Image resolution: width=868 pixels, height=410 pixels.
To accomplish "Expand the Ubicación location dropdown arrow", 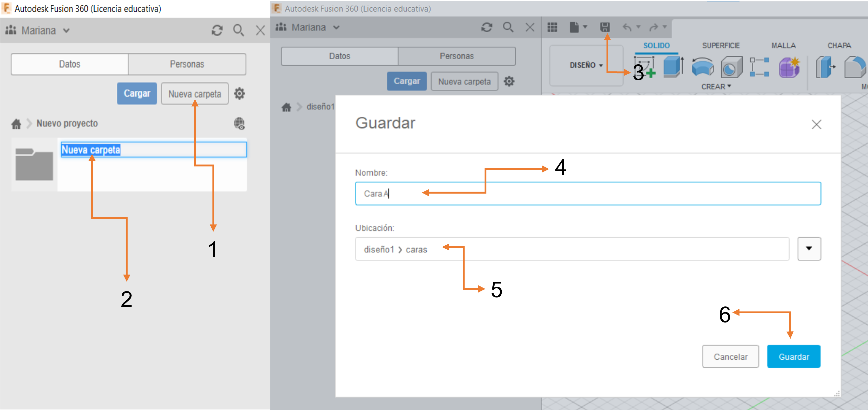I will (809, 249).
